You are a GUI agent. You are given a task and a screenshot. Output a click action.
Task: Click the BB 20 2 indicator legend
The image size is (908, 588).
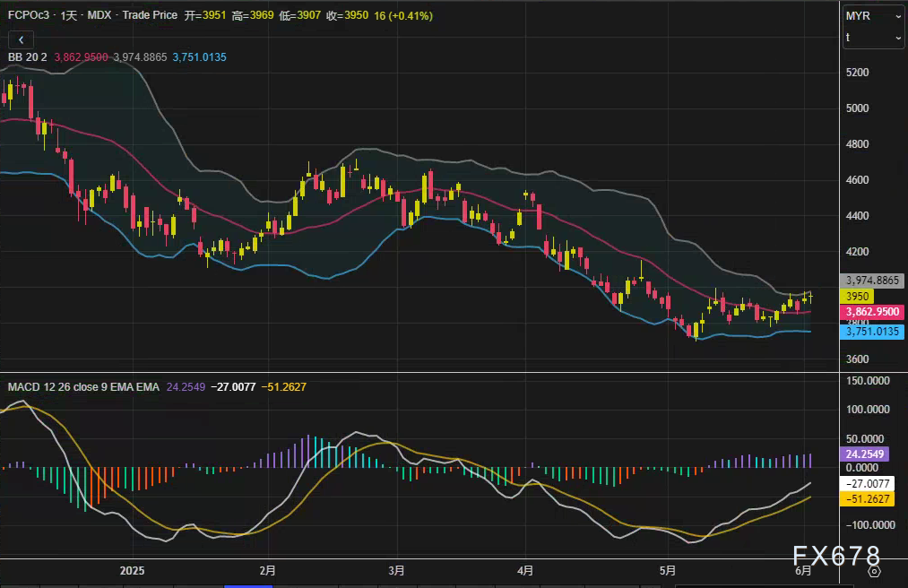point(29,56)
